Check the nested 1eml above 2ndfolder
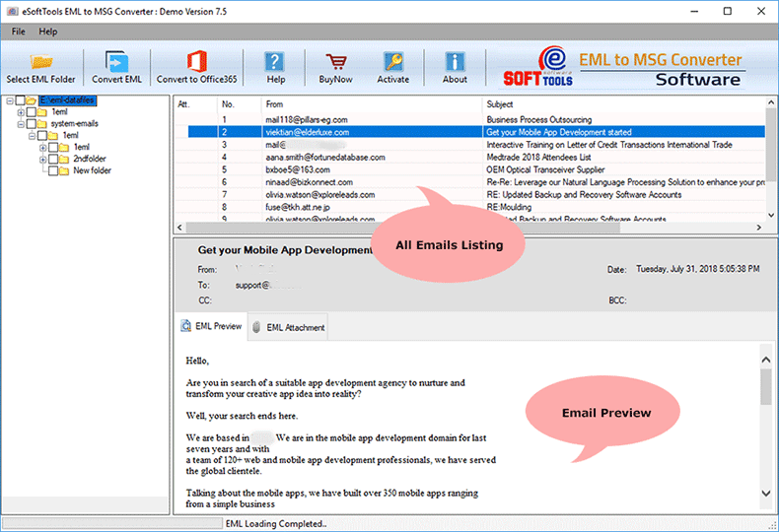Image resolution: width=779 pixels, height=532 pixels. [x=53, y=147]
